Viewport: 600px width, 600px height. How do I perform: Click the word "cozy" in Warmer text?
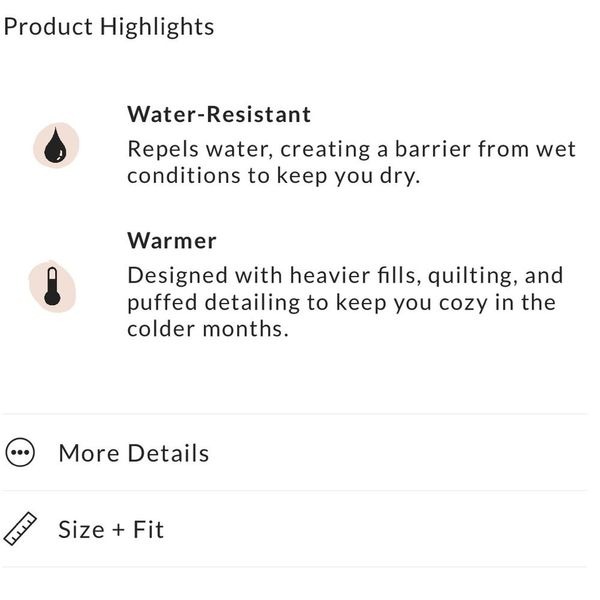pyautogui.click(x=463, y=304)
